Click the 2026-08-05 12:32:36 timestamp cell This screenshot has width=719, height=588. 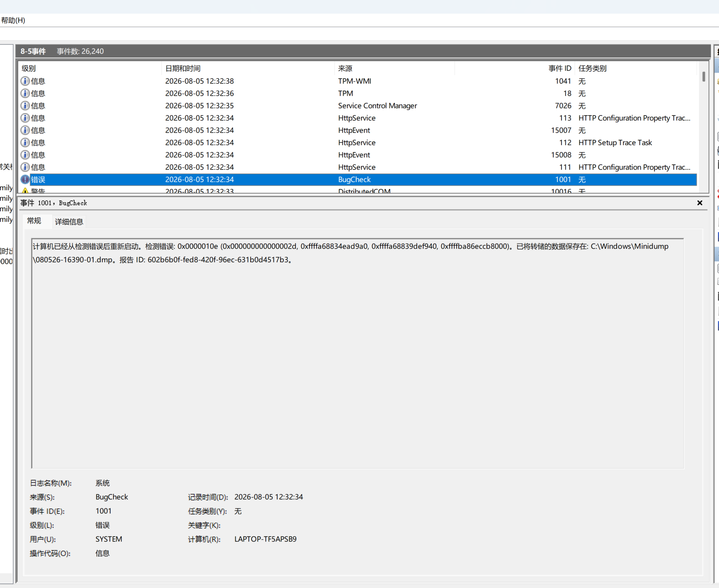(199, 93)
